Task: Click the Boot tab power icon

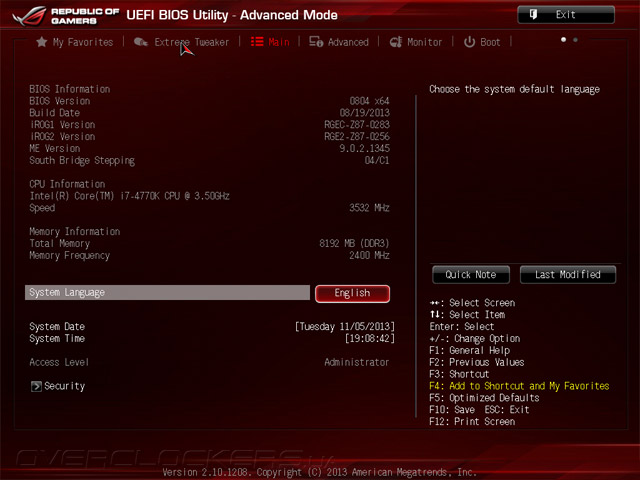Action: (469, 42)
